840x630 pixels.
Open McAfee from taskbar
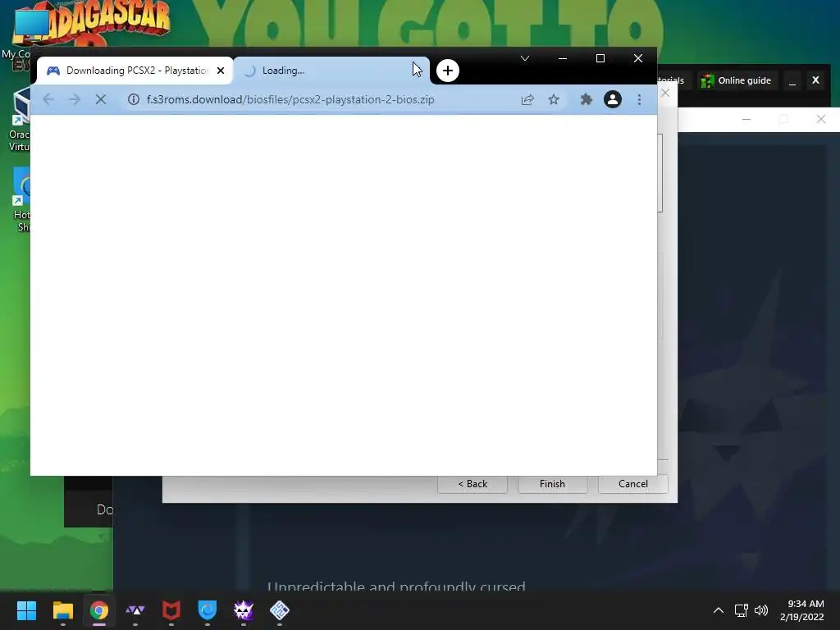(x=171, y=610)
